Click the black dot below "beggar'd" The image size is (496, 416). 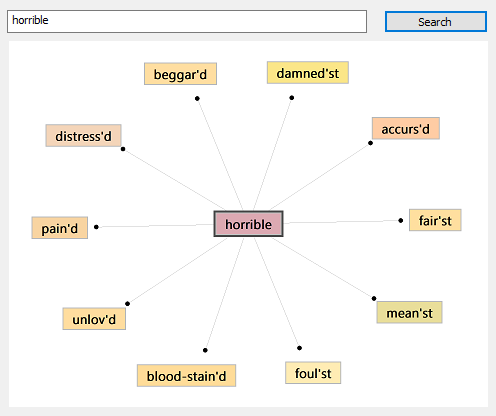point(197,98)
